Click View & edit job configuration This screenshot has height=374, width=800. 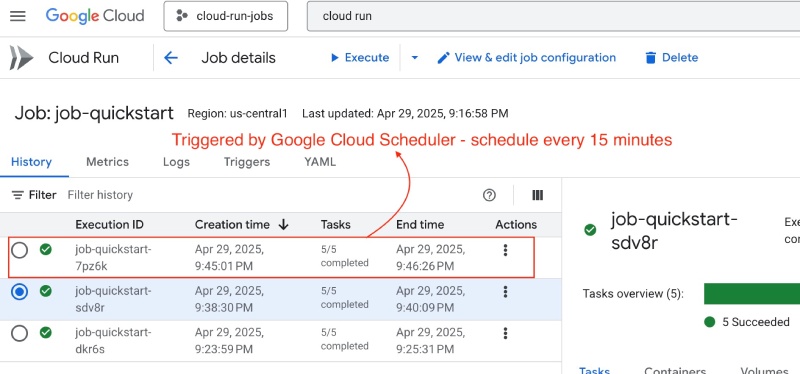[x=527, y=58]
